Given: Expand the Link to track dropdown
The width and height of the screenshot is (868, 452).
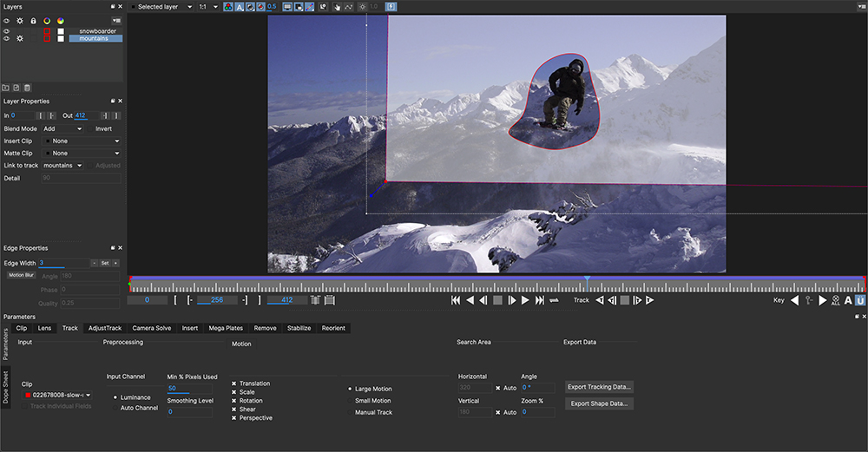Looking at the screenshot, I should click(62, 165).
